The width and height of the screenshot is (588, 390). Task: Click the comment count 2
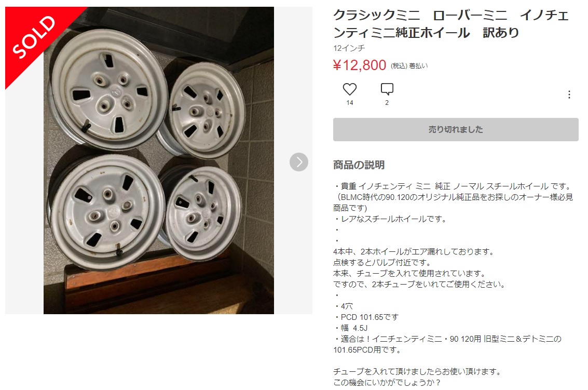[x=387, y=103]
